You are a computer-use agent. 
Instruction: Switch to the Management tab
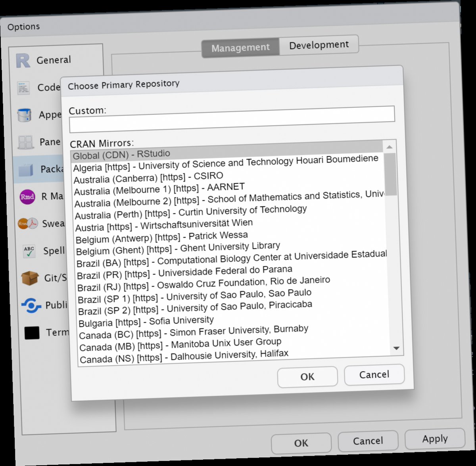click(x=240, y=48)
